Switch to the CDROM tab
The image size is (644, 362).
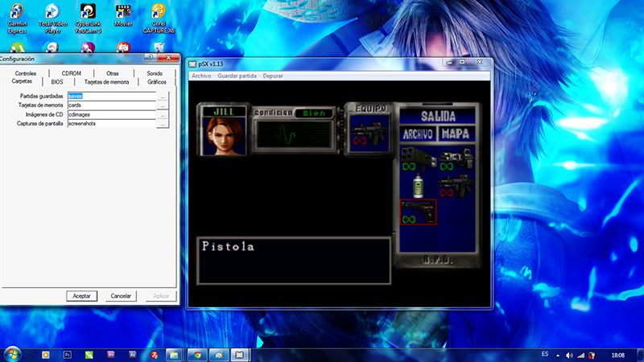72,73
